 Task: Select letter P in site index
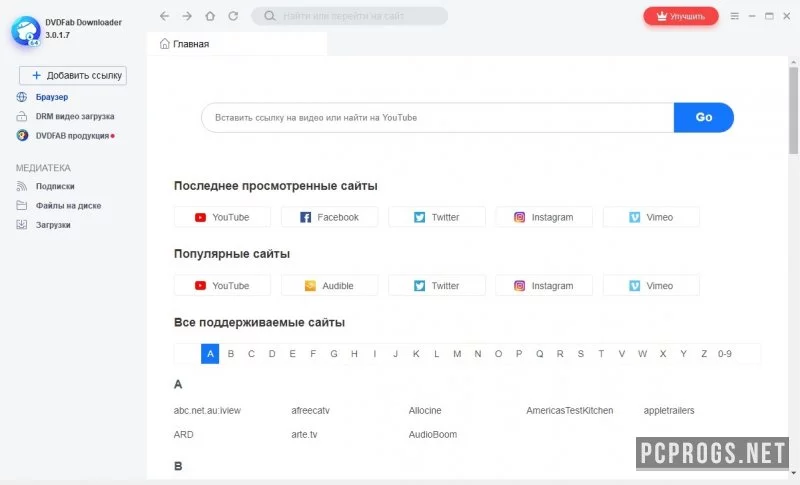pyautogui.click(x=519, y=354)
